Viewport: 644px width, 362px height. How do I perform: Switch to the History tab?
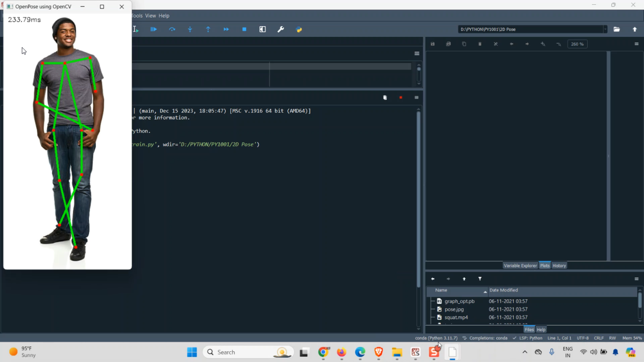559,265
